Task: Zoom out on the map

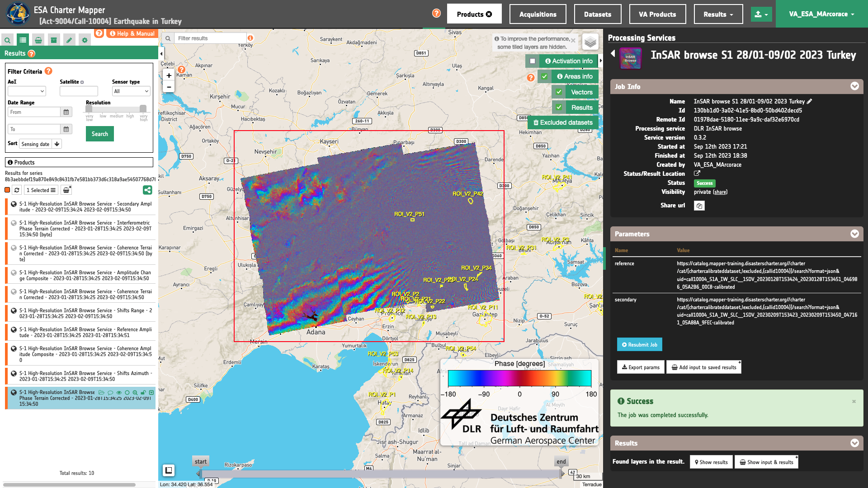Action: click(169, 87)
